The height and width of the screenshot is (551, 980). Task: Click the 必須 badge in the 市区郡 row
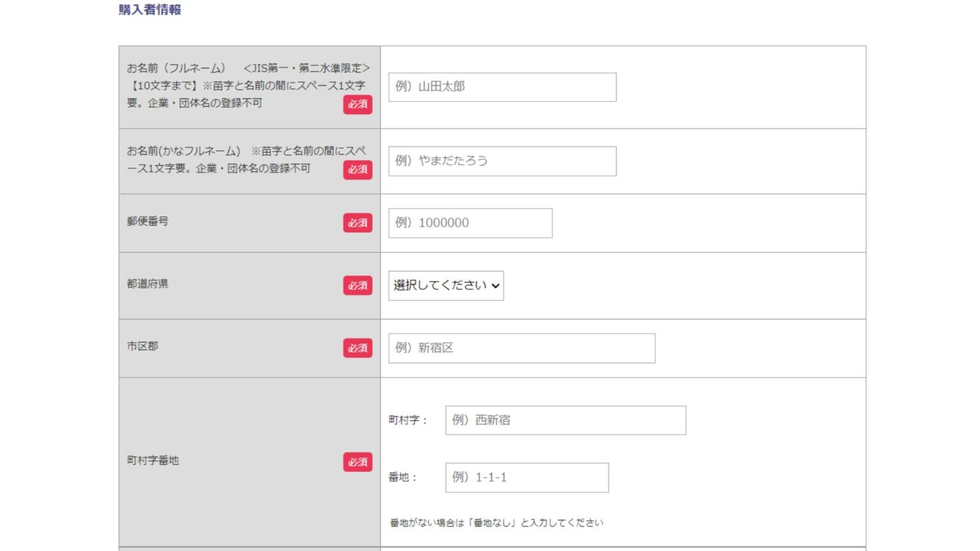[x=357, y=348]
